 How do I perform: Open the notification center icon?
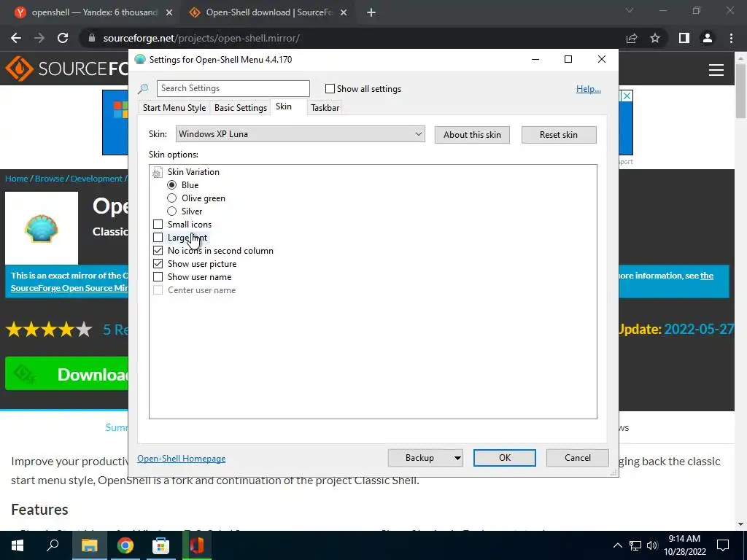[723, 545]
